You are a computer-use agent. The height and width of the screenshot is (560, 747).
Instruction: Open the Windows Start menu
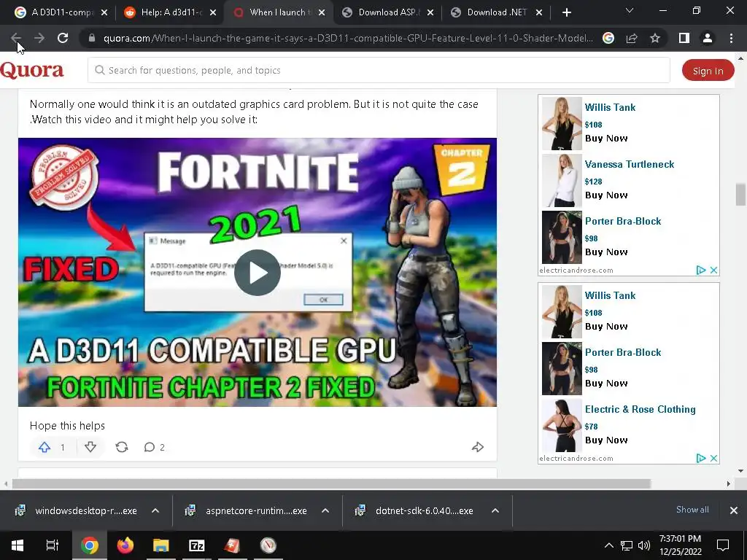tap(18, 545)
